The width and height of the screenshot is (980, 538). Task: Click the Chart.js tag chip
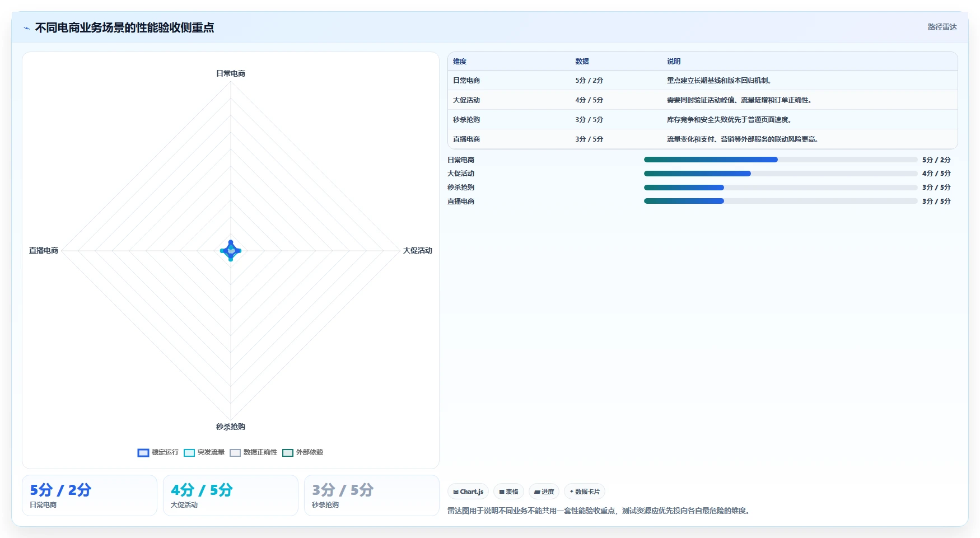[468, 492]
